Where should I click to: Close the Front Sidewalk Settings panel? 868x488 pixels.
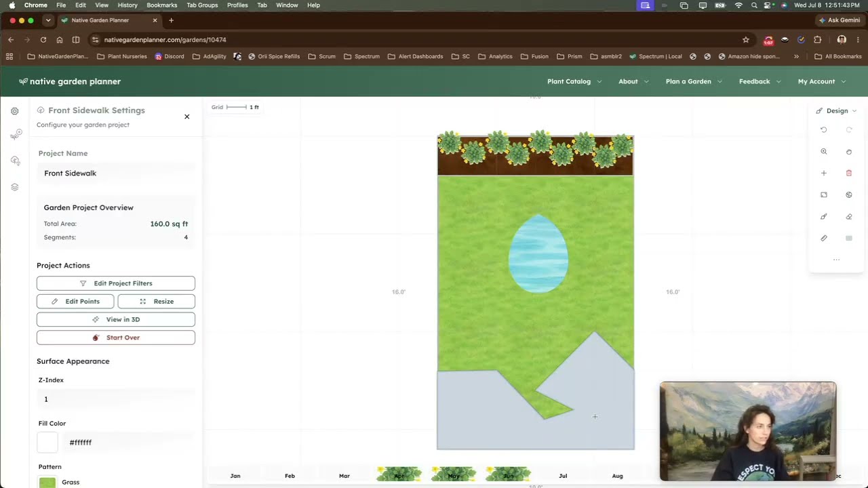(x=187, y=117)
